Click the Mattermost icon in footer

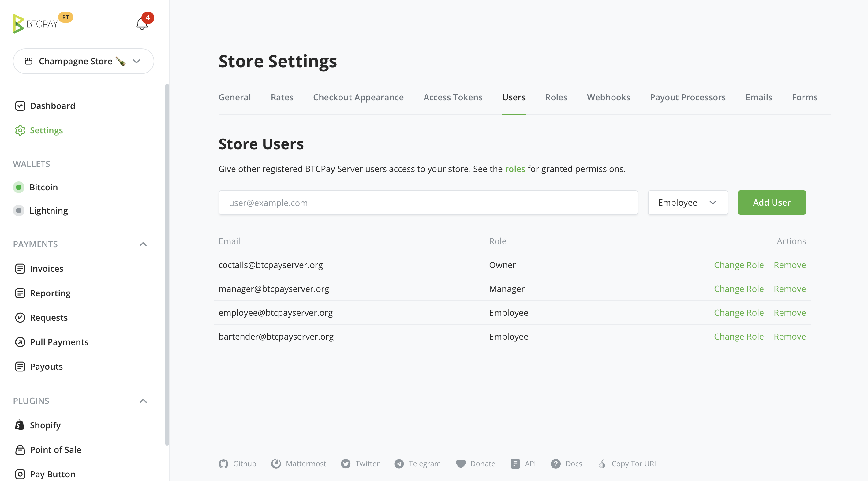276,464
